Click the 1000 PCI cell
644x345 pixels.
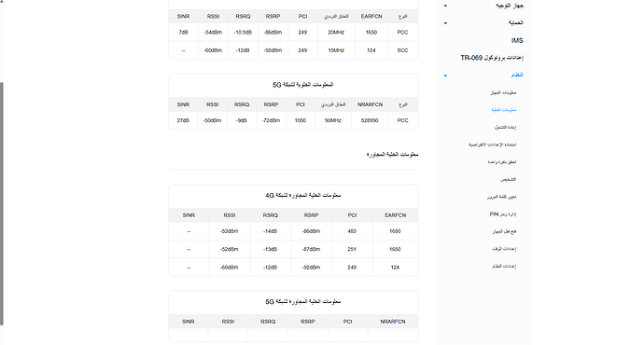301,120
